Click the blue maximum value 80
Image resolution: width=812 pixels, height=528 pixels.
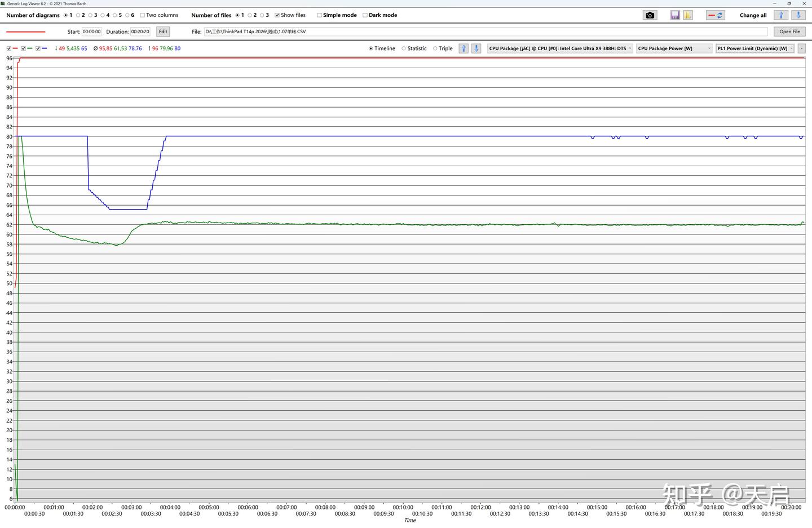point(178,48)
